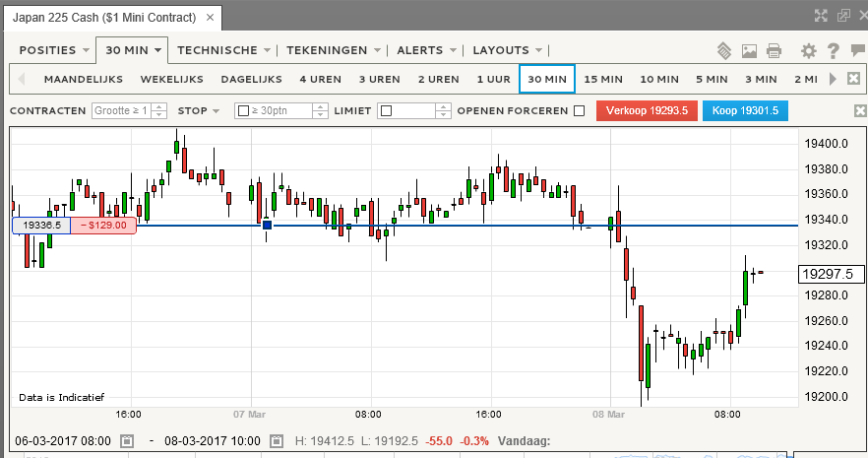Click position level label 19336.5

pyautogui.click(x=41, y=226)
